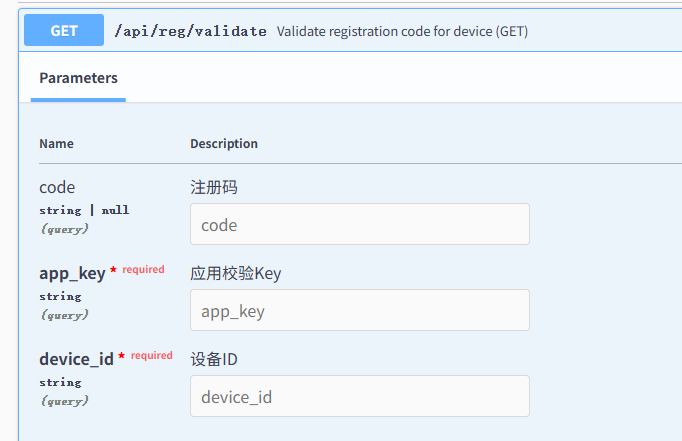This screenshot has height=441, width=682.
Task: Click the Name column header
Action: click(x=56, y=143)
